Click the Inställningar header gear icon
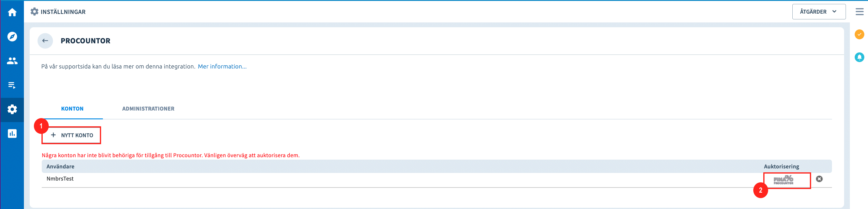This screenshot has height=209, width=868. coord(35,12)
